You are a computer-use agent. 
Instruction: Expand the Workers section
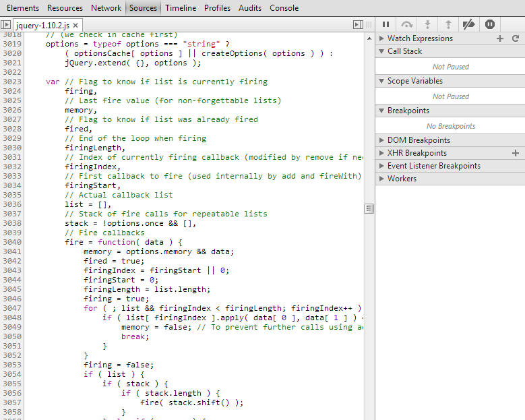381,179
